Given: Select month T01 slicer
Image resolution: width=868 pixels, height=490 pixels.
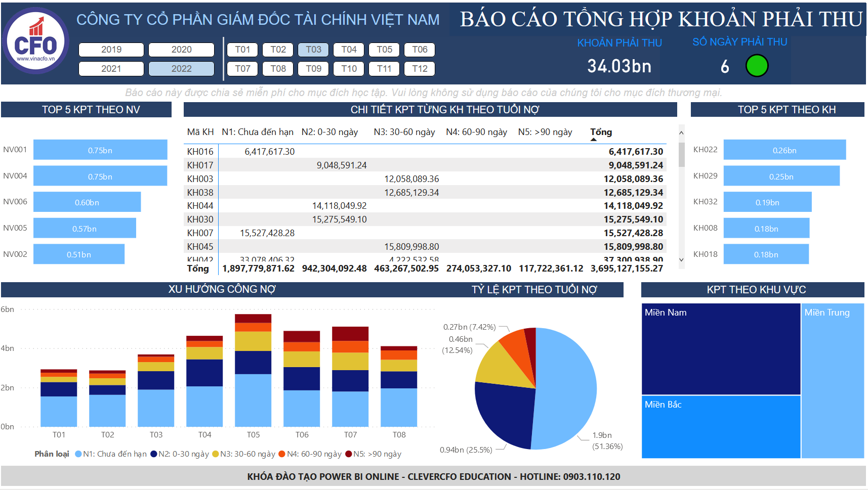Looking at the screenshot, I should (x=243, y=50).
